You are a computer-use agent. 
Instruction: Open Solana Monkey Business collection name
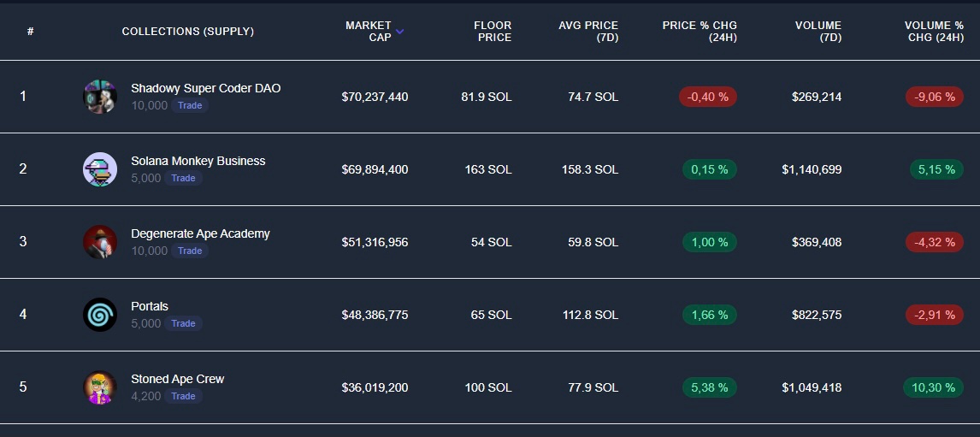[x=198, y=161]
